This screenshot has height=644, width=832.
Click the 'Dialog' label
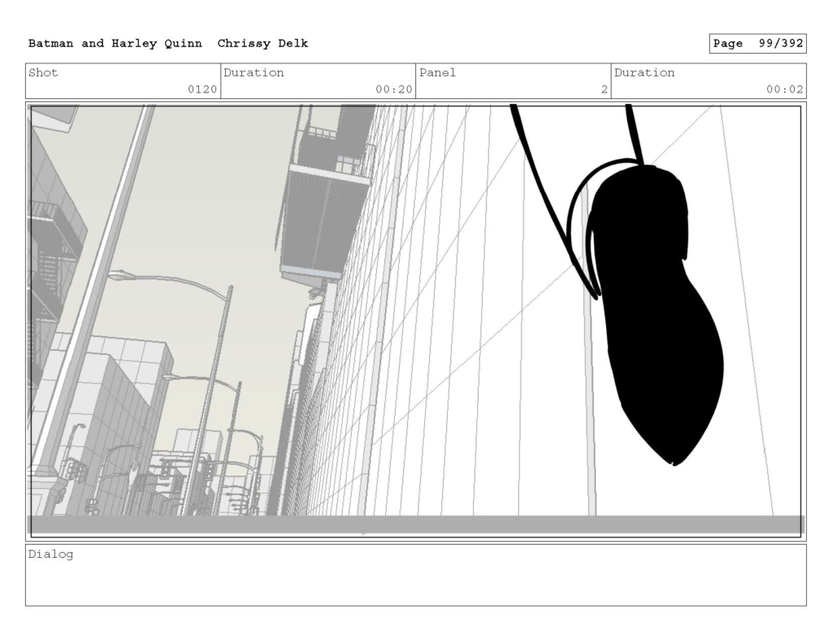click(x=51, y=555)
